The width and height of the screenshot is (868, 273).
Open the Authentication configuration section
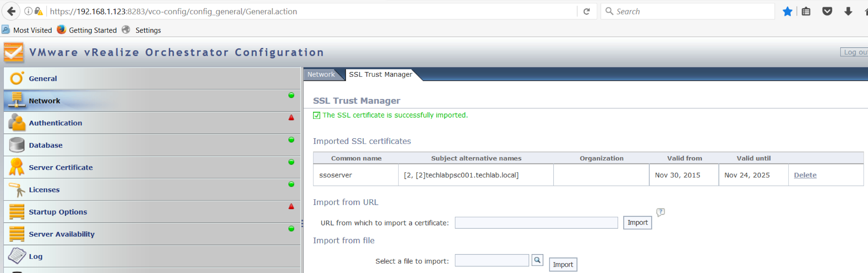pyautogui.click(x=55, y=123)
